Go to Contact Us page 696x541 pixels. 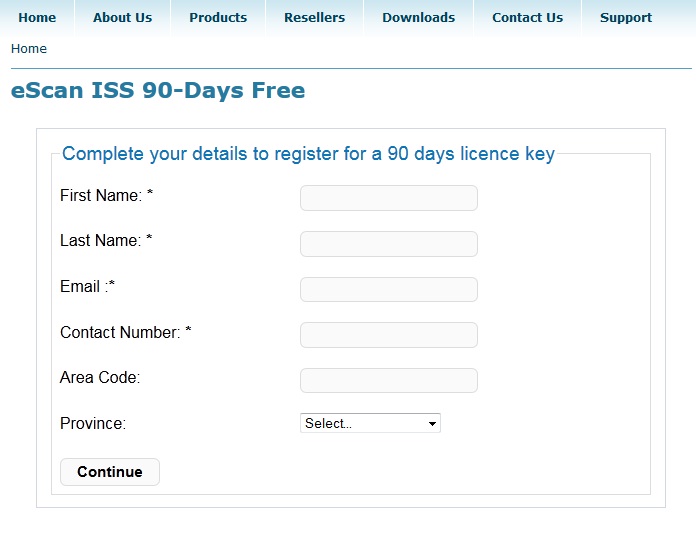pyautogui.click(x=527, y=18)
